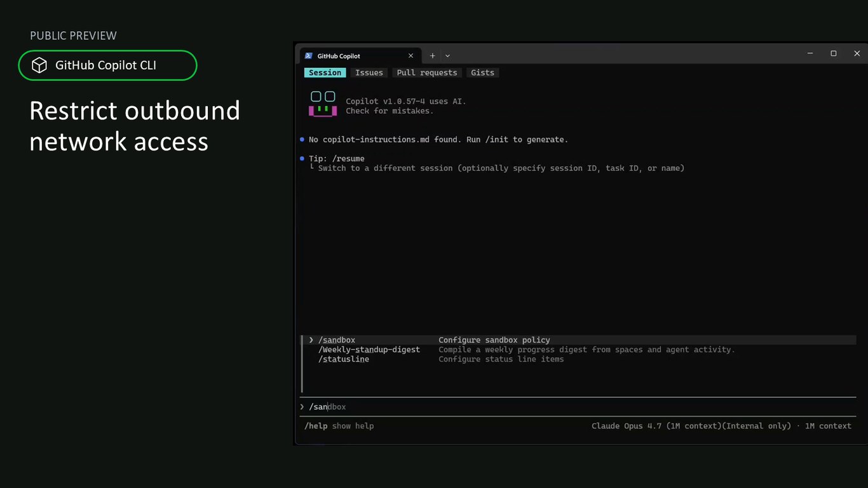Viewport: 868px width, 488px height.
Task: Click the selection arrow beside /sandbox
Action: [311, 340]
